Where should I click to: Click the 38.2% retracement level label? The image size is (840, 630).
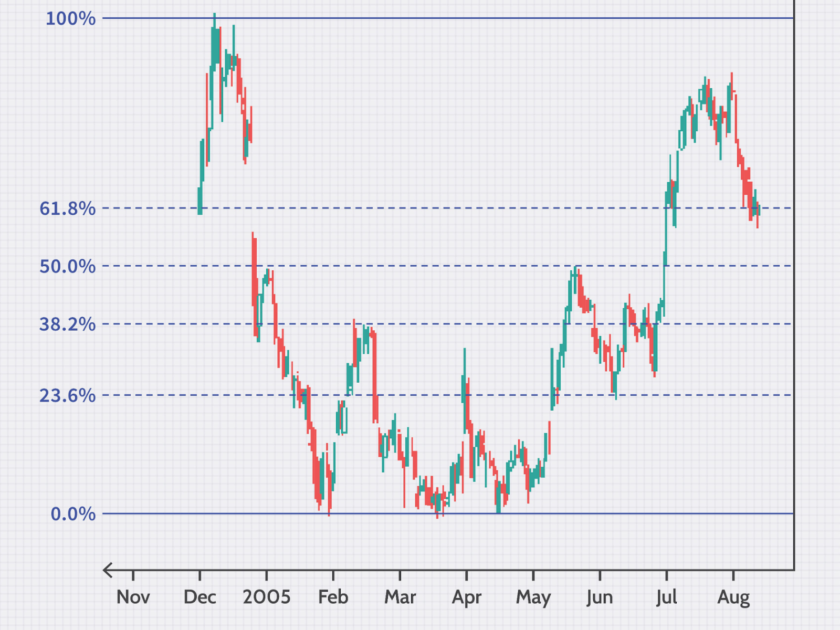67,324
